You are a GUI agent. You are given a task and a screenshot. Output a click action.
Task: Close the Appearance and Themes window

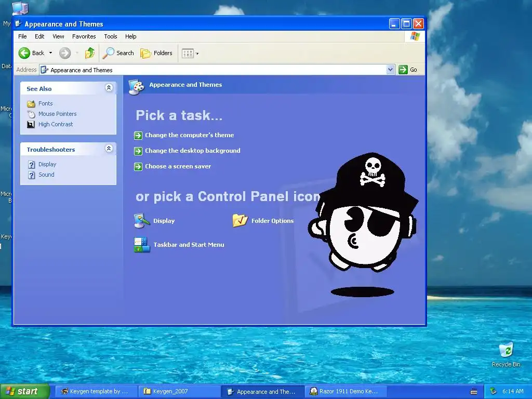point(418,24)
